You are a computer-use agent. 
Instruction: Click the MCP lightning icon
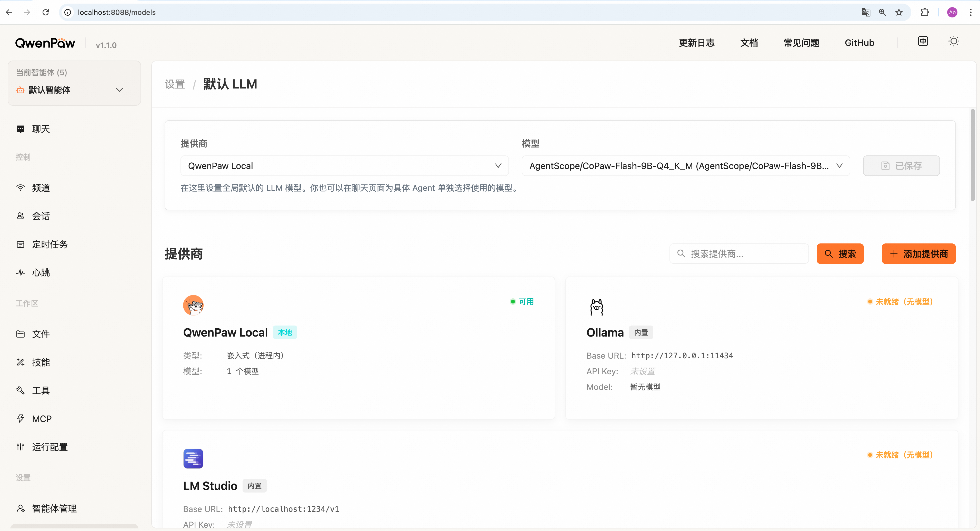point(21,419)
